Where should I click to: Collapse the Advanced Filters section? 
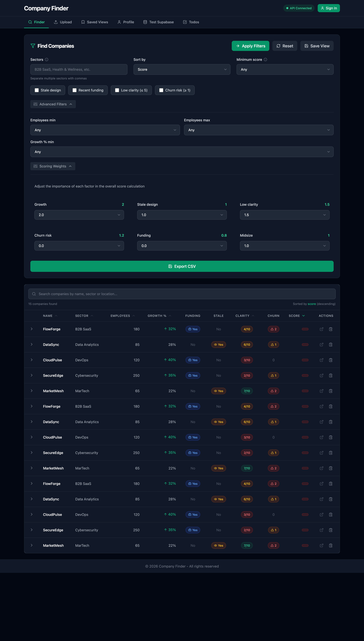[53, 104]
